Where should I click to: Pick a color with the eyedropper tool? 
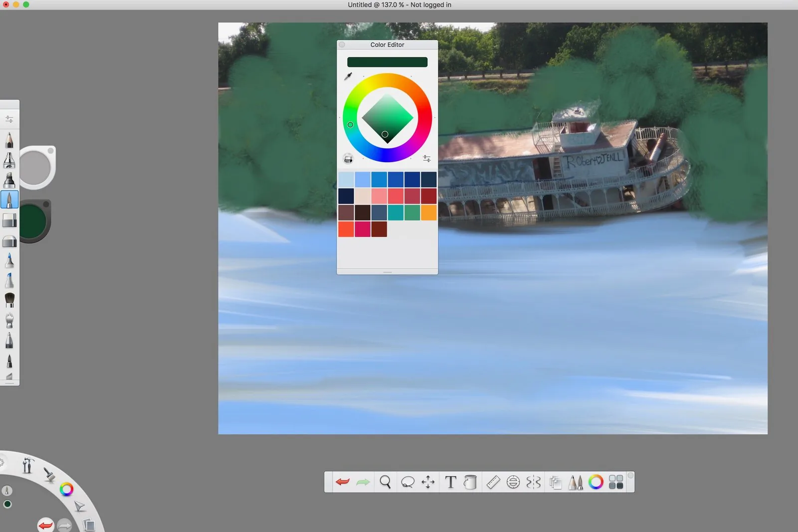[x=348, y=76]
